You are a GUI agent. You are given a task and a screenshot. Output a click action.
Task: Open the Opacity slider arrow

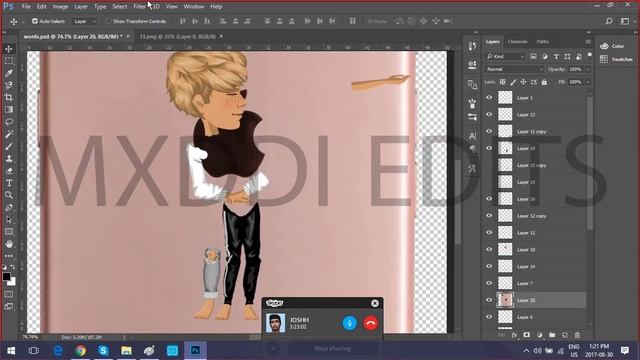click(x=588, y=69)
